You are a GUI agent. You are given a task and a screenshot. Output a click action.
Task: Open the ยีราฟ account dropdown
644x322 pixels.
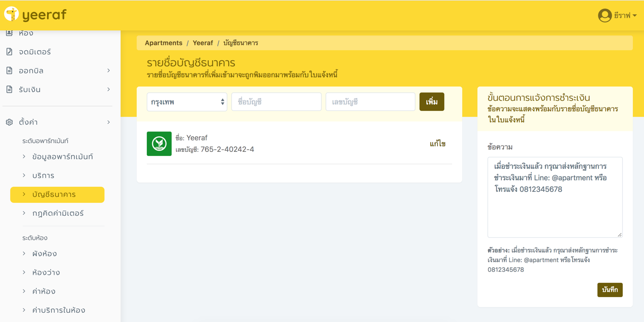tap(625, 15)
